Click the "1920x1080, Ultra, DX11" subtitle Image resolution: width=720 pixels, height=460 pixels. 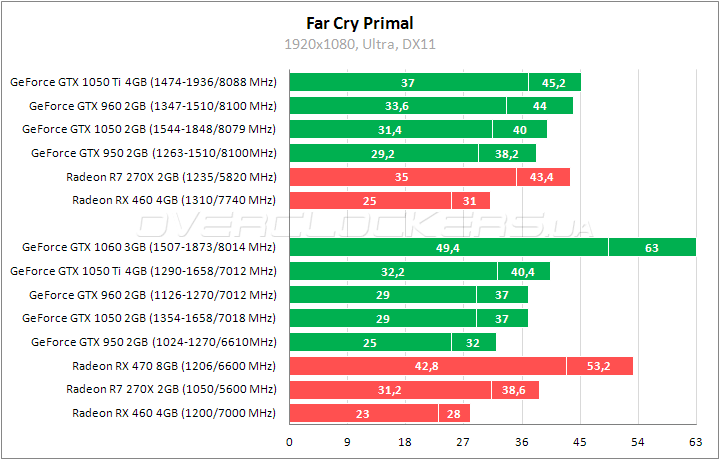(x=360, y=44)
